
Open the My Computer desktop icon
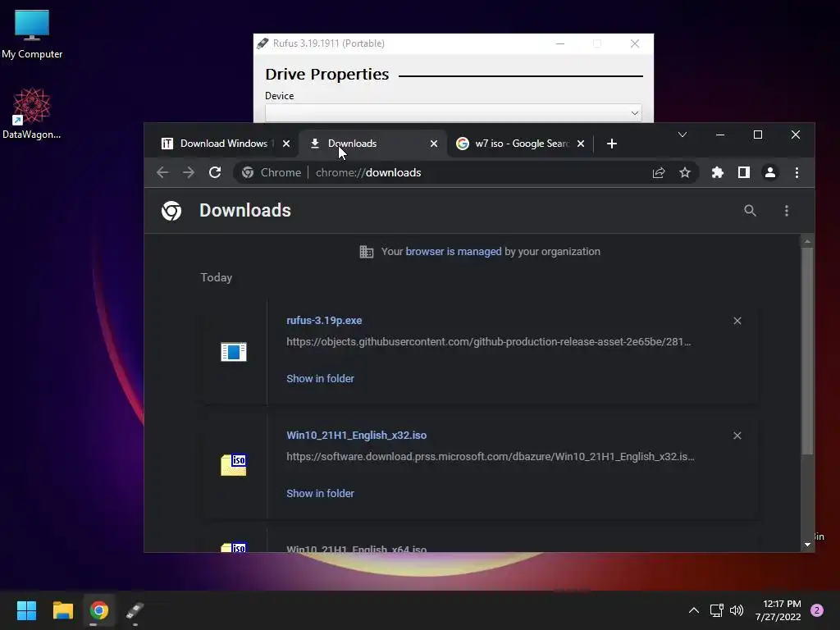click(32, 34)
